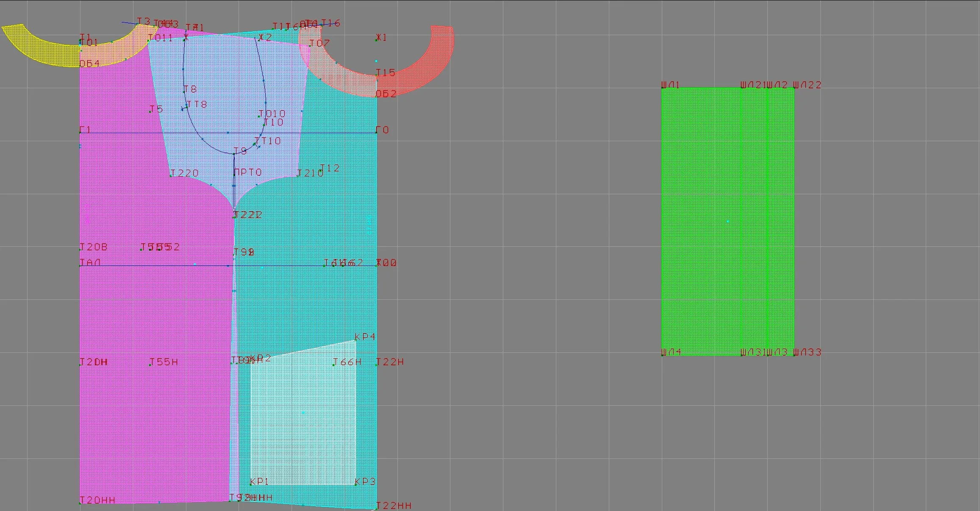The width and height of the screenshot is (980, 511).
Task: Select the armhole point T8
Action: pos(190,89)
